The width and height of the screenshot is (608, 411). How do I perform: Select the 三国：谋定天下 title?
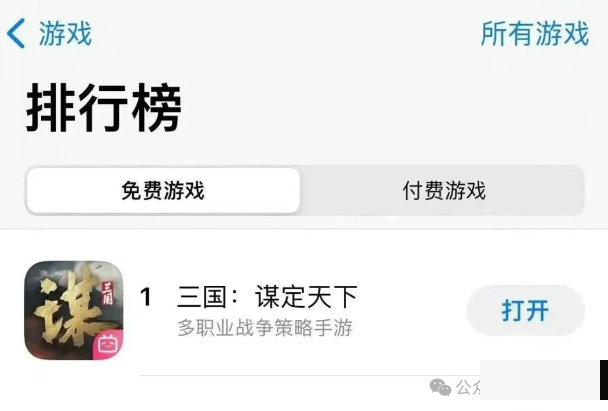[x=267, y=297]
